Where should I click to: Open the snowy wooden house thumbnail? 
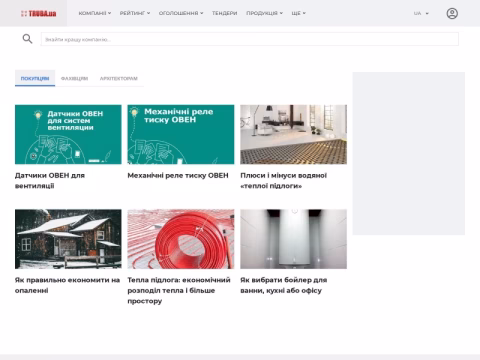68,239
